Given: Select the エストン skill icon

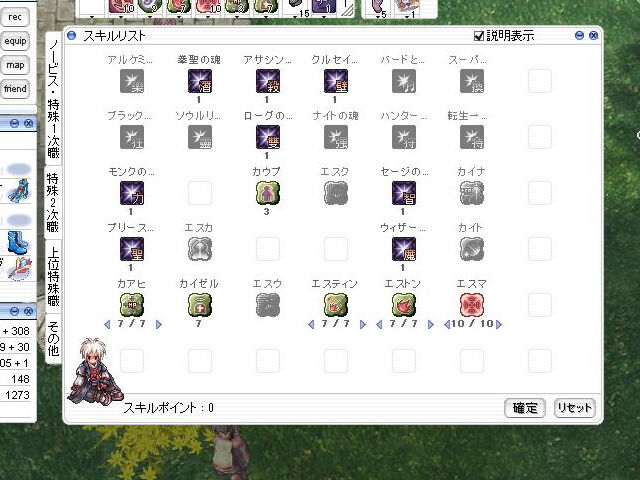Looking at the screenshot, I should (404, 304).
